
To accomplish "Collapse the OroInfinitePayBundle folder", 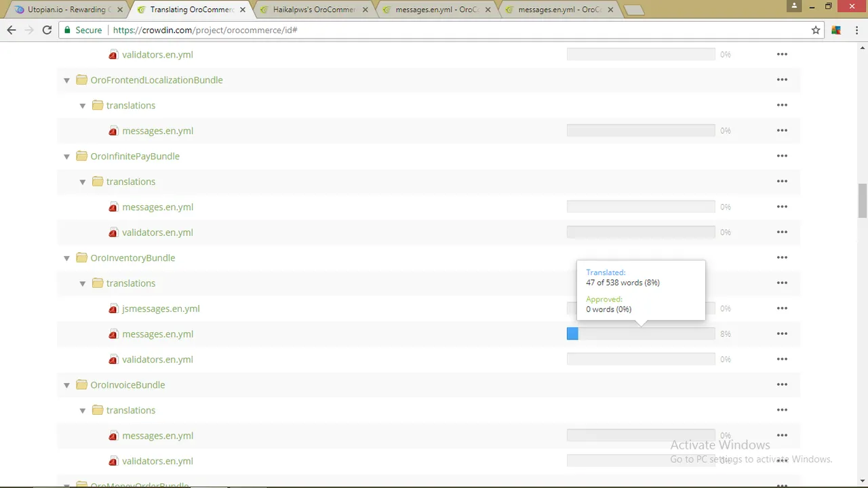I will pyautogui.click(x=66, y=157).
